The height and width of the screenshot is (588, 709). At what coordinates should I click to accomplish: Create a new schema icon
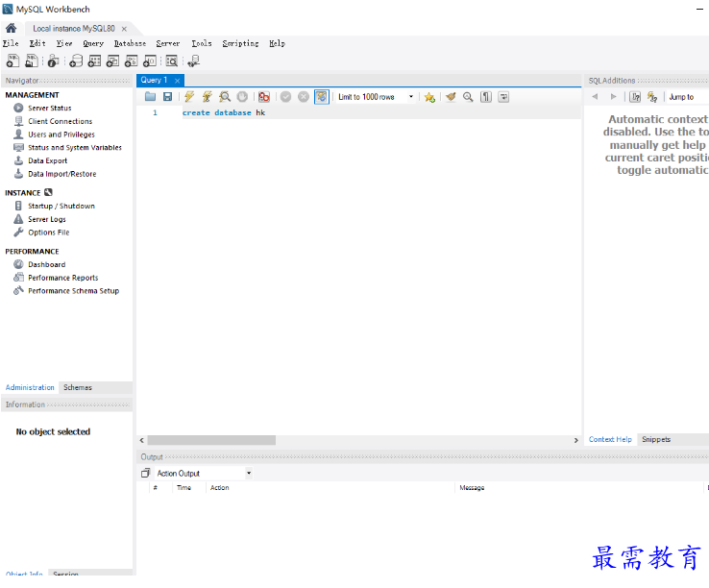click(76, 61)
